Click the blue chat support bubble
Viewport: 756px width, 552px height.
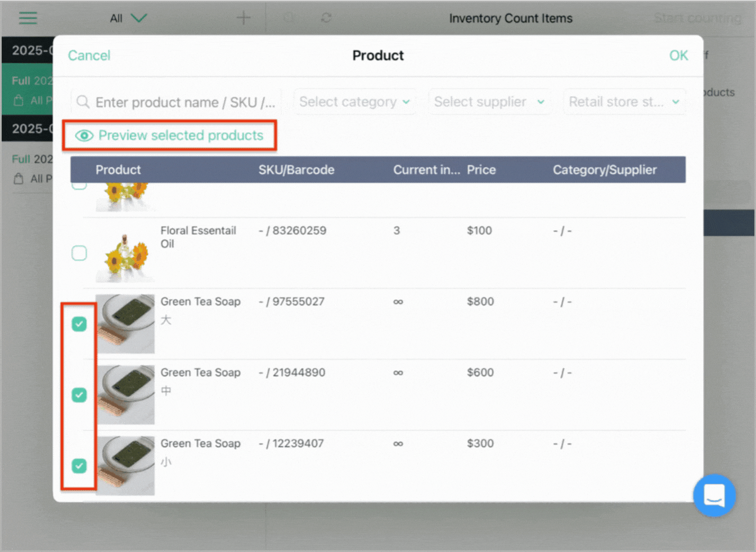714,496
